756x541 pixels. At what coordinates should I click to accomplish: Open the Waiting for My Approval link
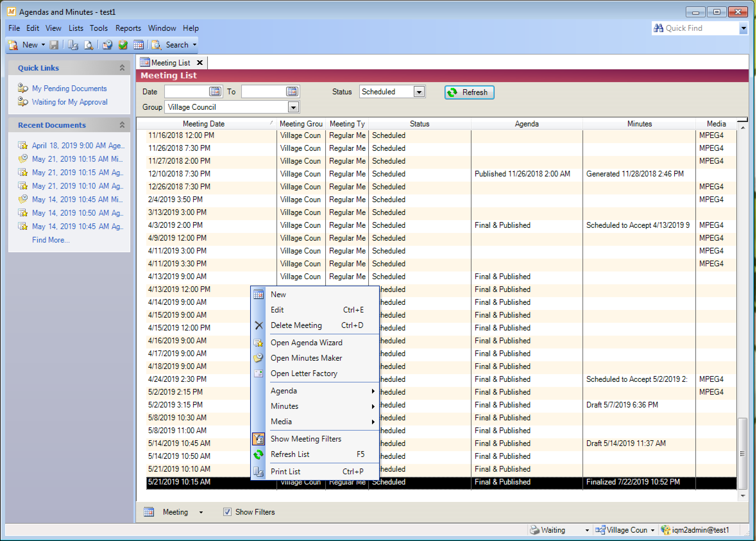[x=70, y=102]
